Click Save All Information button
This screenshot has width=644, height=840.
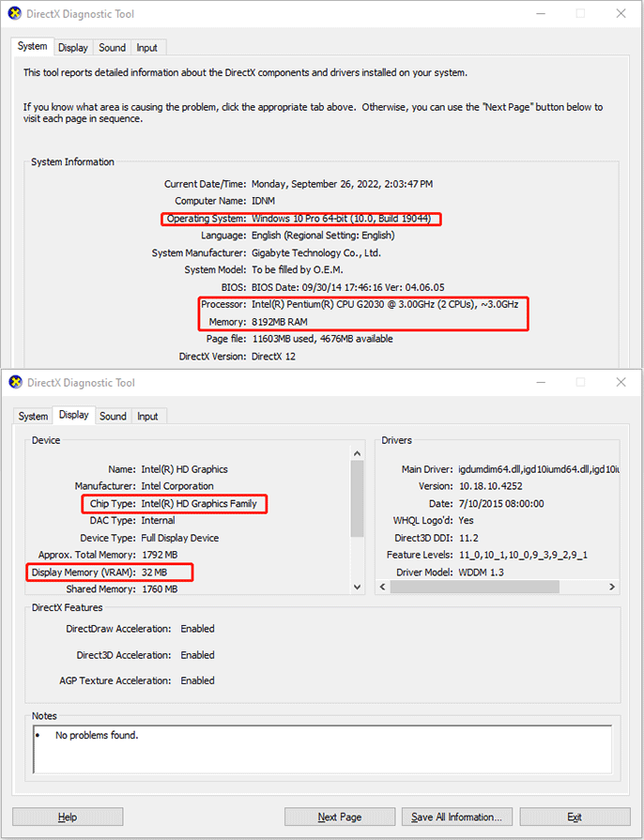coord(457,817)
